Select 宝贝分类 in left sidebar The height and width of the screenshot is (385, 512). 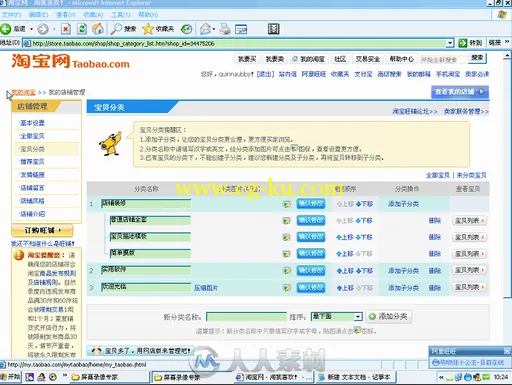click(x=32, y=149)
